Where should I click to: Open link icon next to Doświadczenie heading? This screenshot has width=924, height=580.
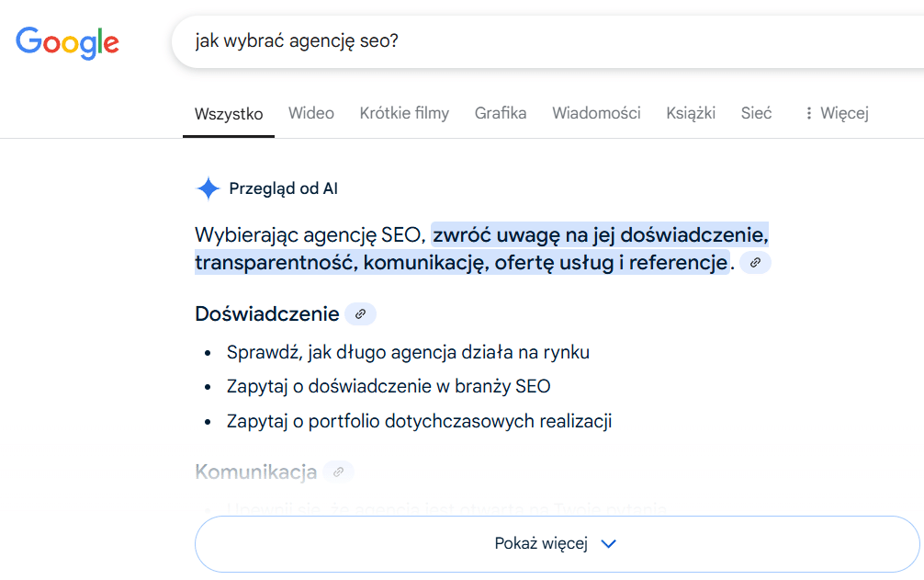coord(360,314)
